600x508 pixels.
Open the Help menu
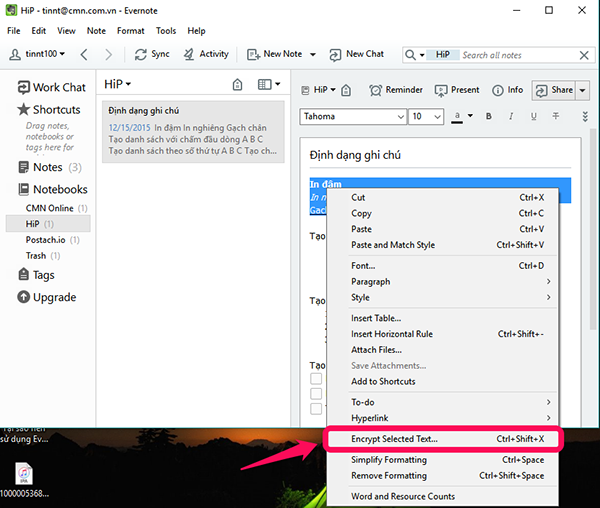coord(196,31)
